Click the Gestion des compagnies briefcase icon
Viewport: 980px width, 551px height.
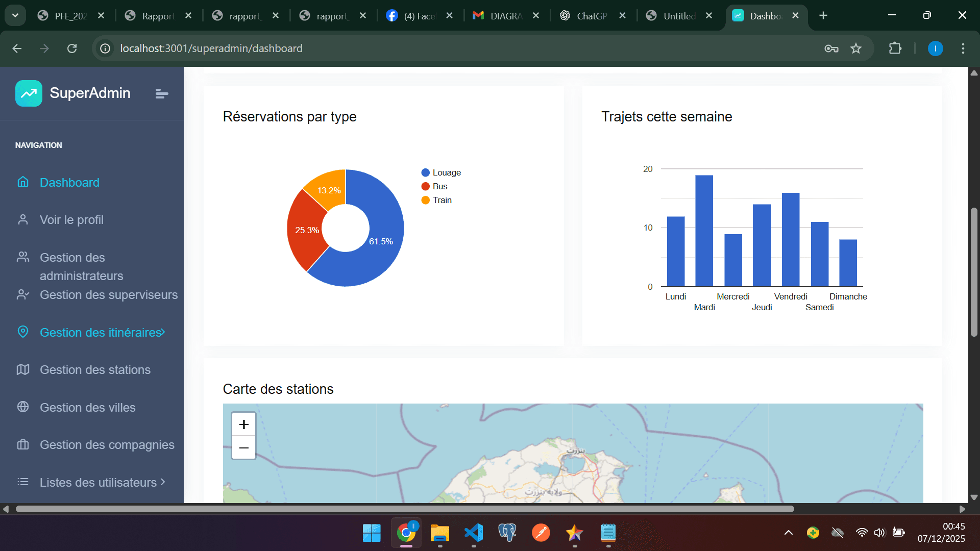tap(23, 444)
